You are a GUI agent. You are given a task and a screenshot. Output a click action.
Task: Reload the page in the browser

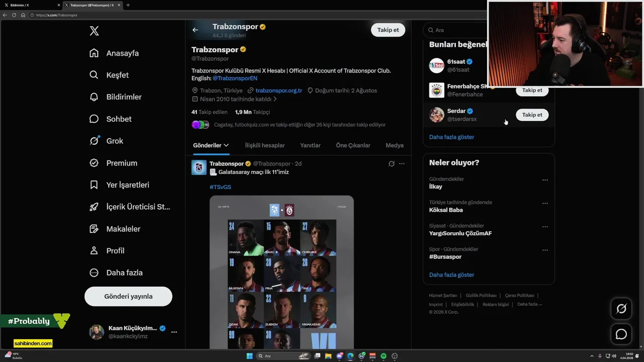(x=14, y=15)
